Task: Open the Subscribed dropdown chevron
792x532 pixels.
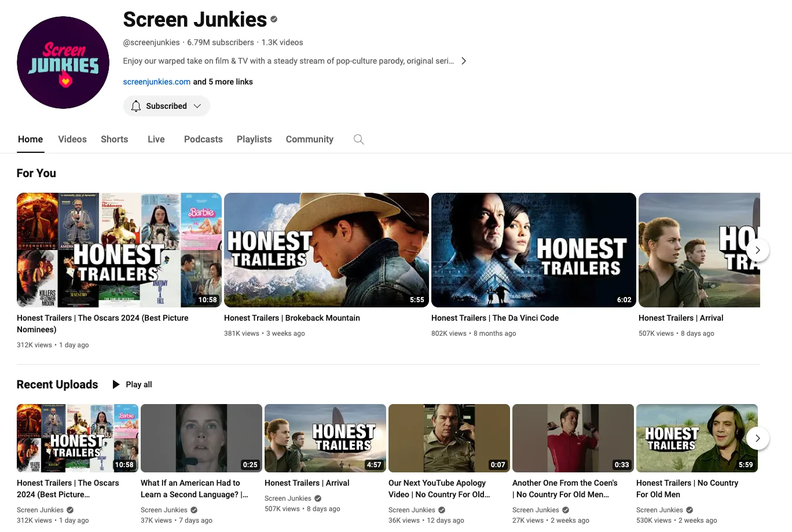Action: (197, 106)
